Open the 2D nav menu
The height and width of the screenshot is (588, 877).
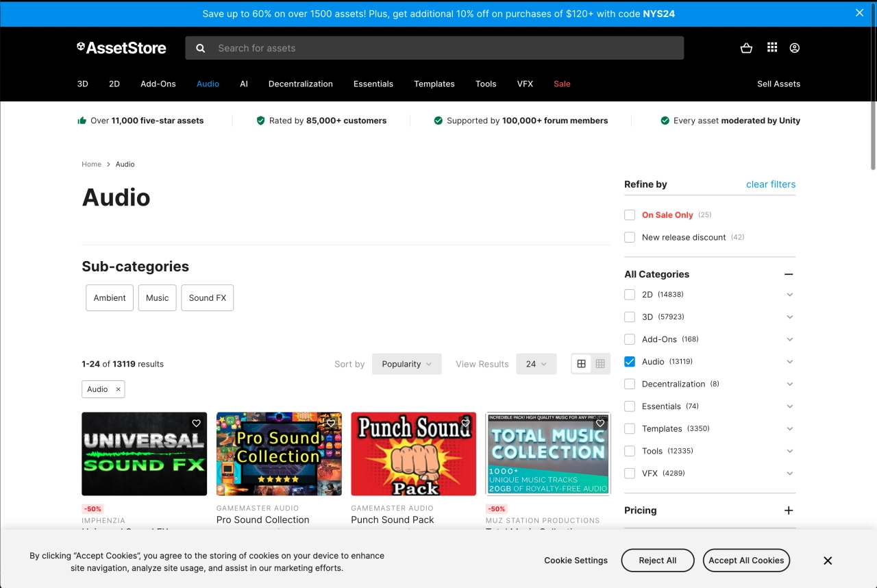(114, 84)
